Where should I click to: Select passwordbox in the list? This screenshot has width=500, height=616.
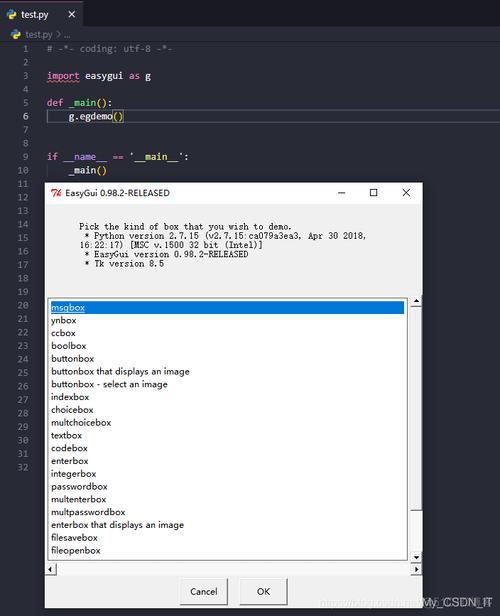point(227,487)
